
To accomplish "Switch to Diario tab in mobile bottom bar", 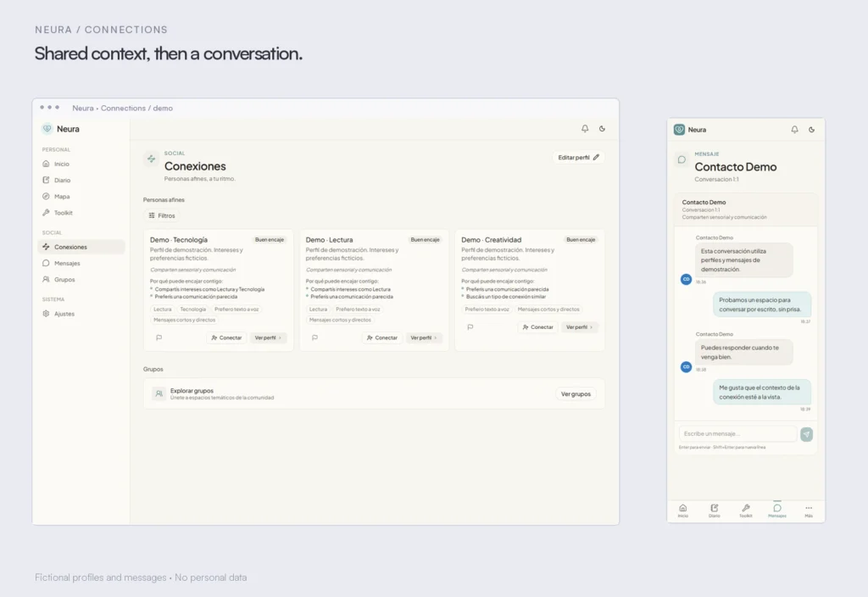I will 714,511.
